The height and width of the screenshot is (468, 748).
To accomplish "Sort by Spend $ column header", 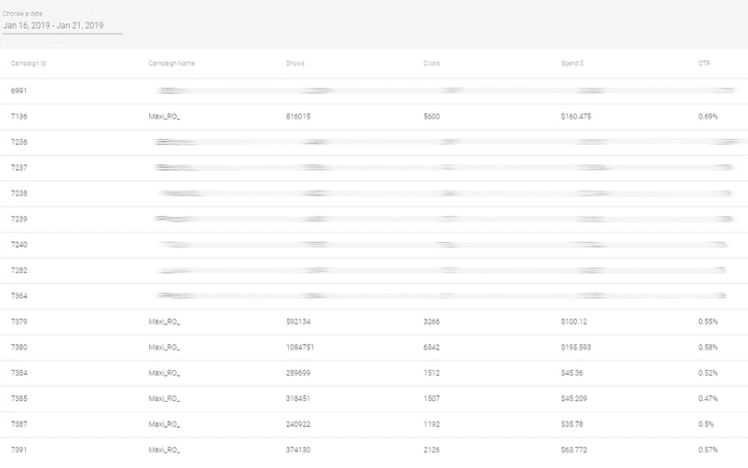I will 572,63.
